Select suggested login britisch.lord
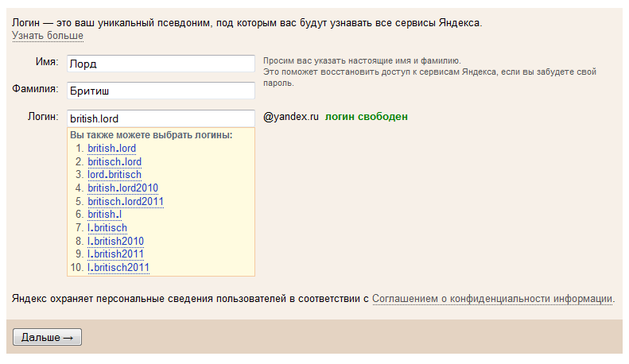Screen dimensions: 629x364 pyautogui.click(x=115, y=162)
